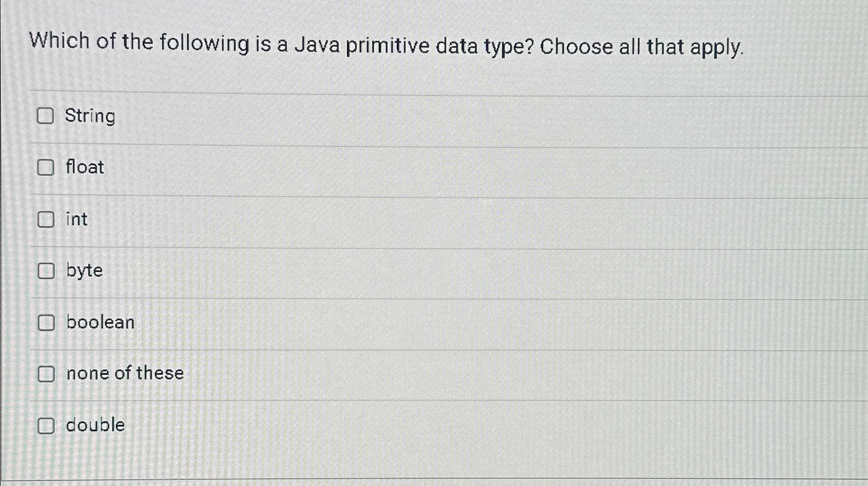868x486 pixels.
Task: Check the double checkbox
Action: click(46, 426)
